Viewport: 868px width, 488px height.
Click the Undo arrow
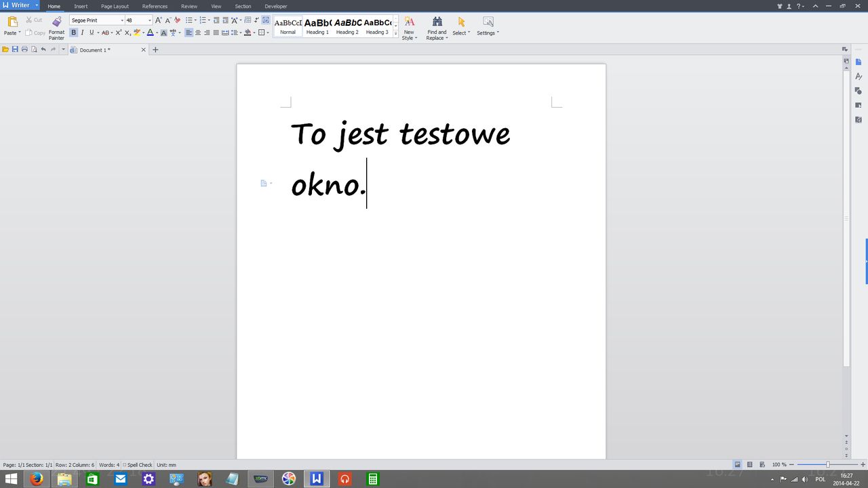[x=43, y=49]
